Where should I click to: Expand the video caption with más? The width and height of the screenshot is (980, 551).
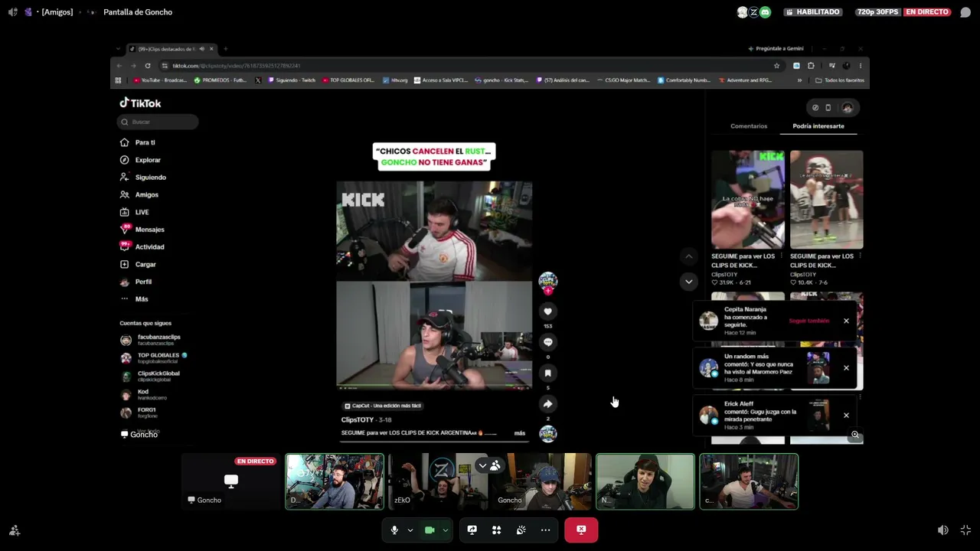click(520, 433)
